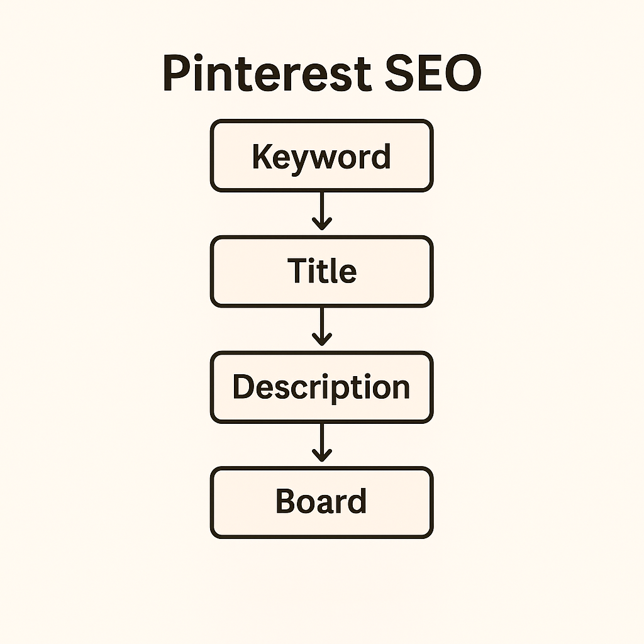Viewport: 644px width, 644px height.
Task: Click the arrowhead pointing into the Title box
Action: (322, 224)
